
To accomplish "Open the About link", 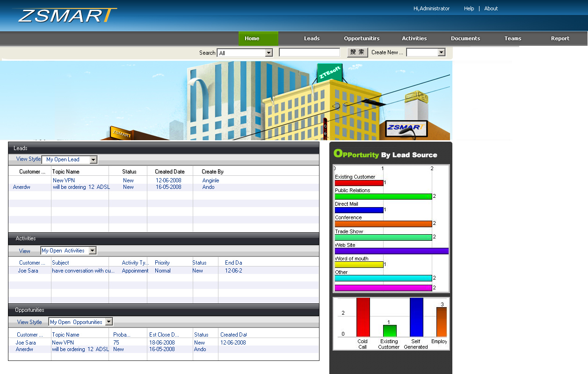I will tap(491, 8).
